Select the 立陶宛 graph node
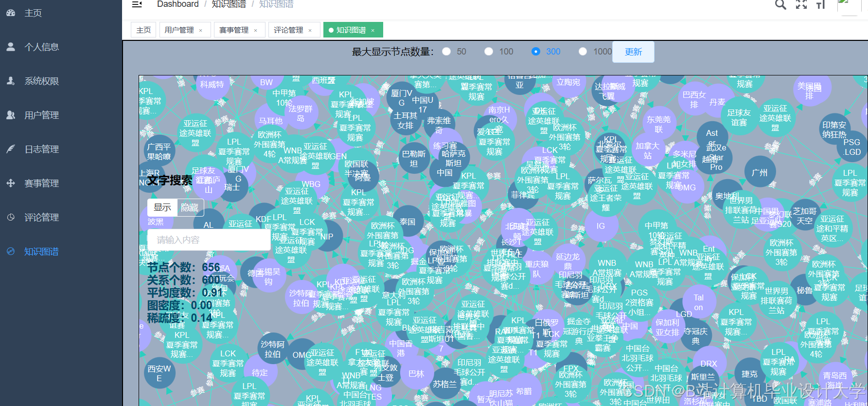This screenshot has height=406, width=868. coord(568,82)
